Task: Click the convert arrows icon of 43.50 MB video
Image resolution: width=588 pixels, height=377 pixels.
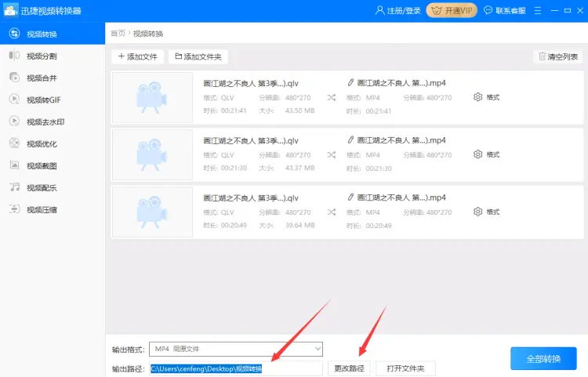Action: pyautogui.click(x=331, y=97)
